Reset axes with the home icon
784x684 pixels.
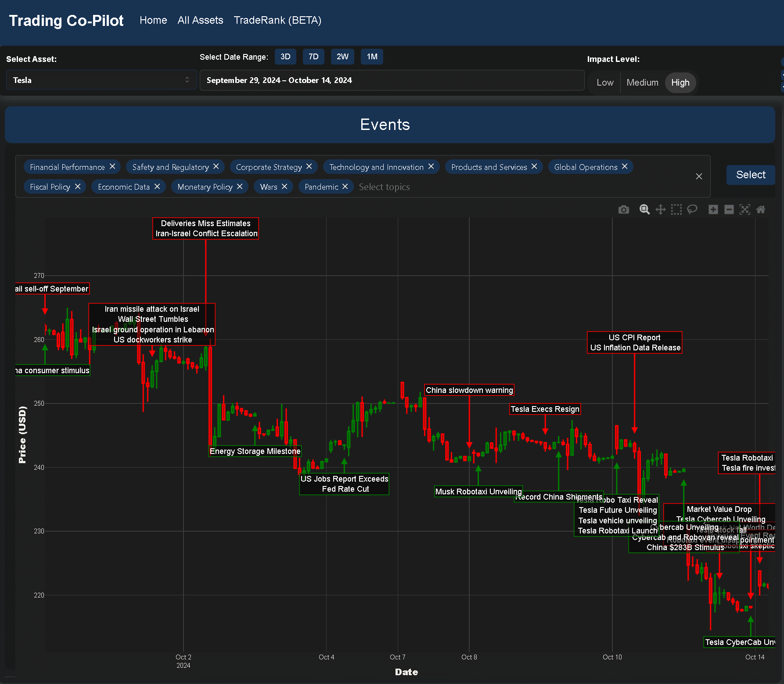(761, 209)
